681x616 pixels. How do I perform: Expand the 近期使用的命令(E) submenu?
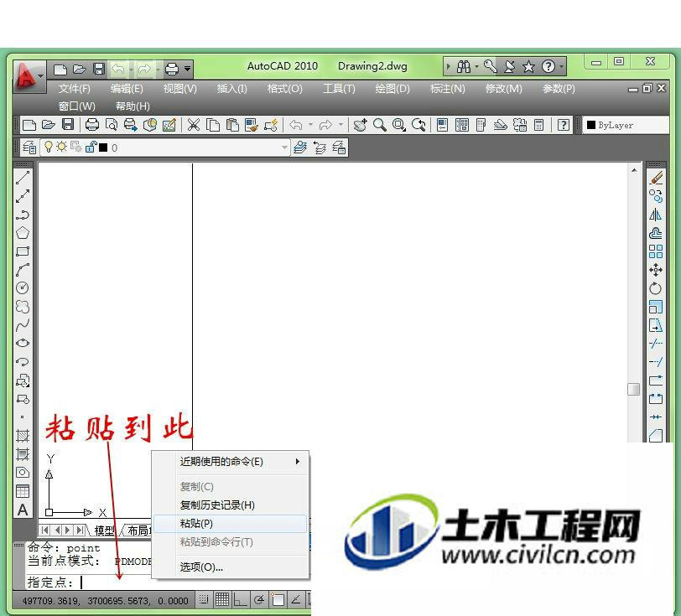(x=231, y=462)
